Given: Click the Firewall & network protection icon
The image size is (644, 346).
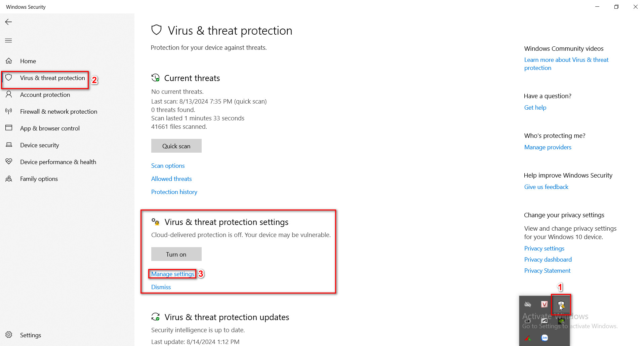Looking at the screenshot, I should tap(9, 111).
